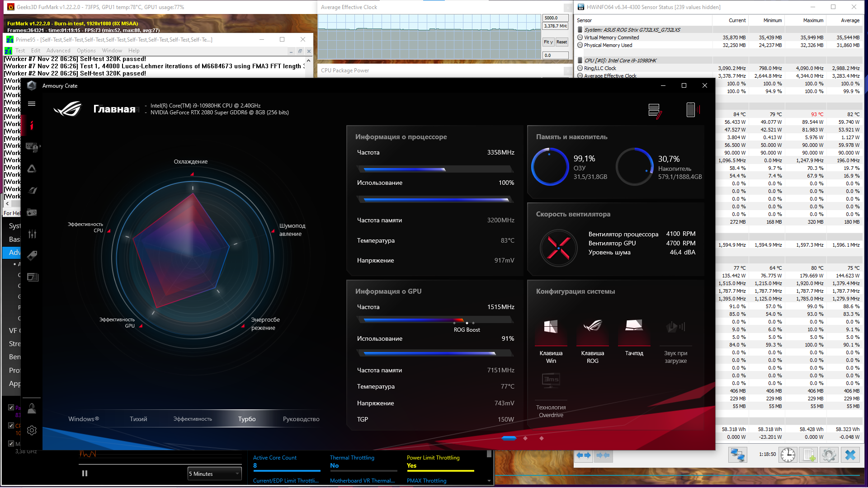The height and width of the screenshot is (488, 868).
Task: Open the Game Library gamepad icon
Action: coord(32,212)
